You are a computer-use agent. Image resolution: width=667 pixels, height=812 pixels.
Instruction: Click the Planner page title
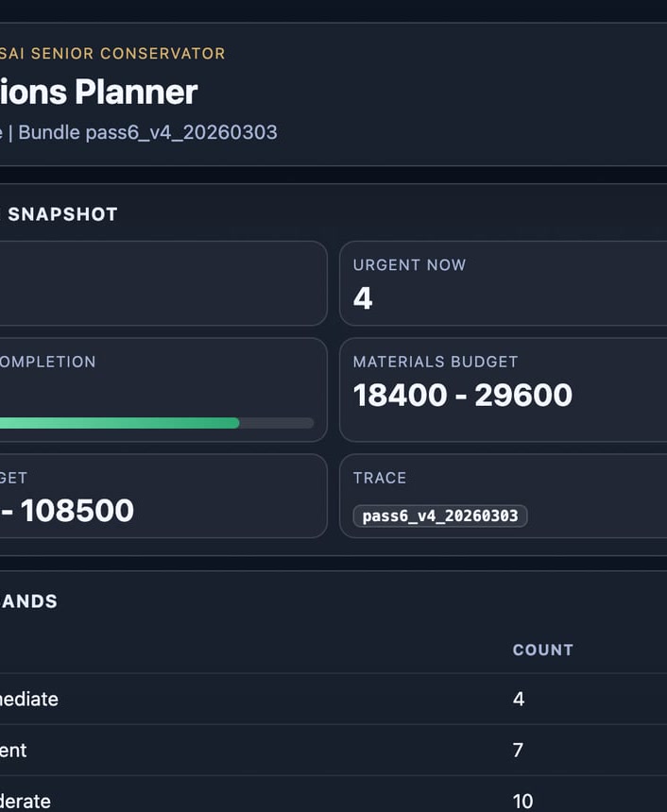(98, 92)
